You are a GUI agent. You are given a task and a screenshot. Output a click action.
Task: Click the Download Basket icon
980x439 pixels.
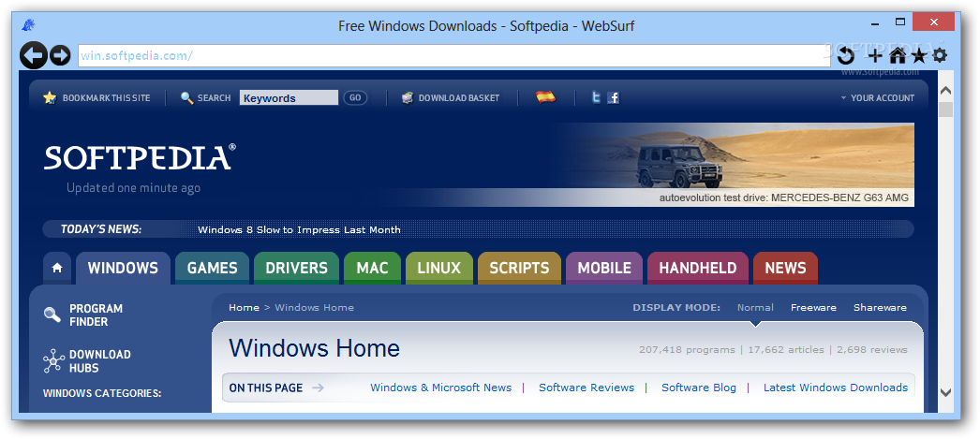408,98
